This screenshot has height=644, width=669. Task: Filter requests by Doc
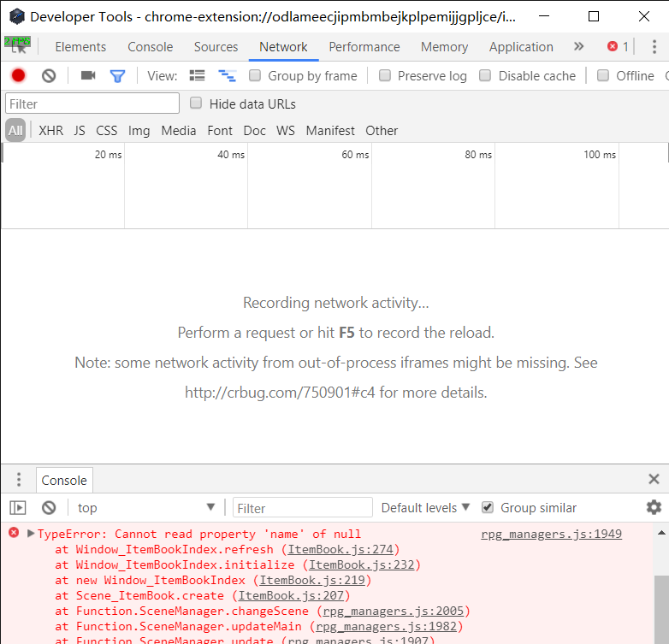[x=254, y=131]
